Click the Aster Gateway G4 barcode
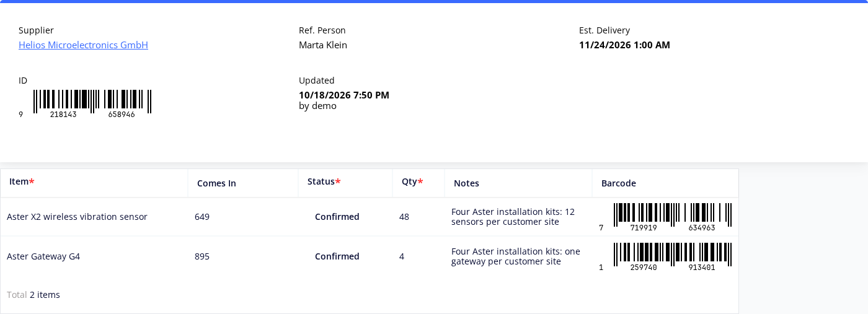The width and height of the screenshot is (868, 314). coord(665,257)
